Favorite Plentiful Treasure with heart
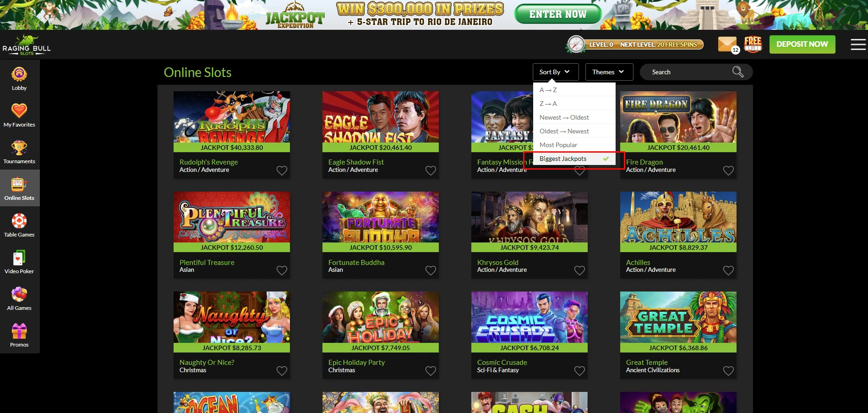868x413 pixels. [x=282, y=270]
